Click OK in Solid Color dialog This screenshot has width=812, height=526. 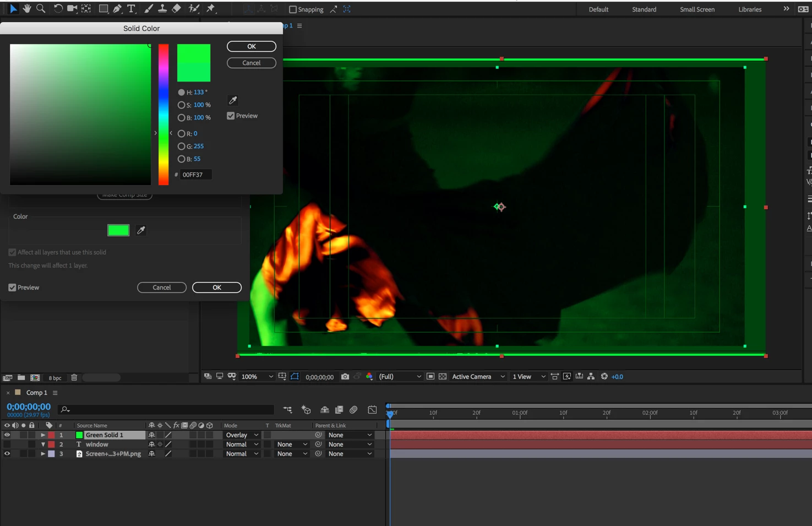(252, 46)
